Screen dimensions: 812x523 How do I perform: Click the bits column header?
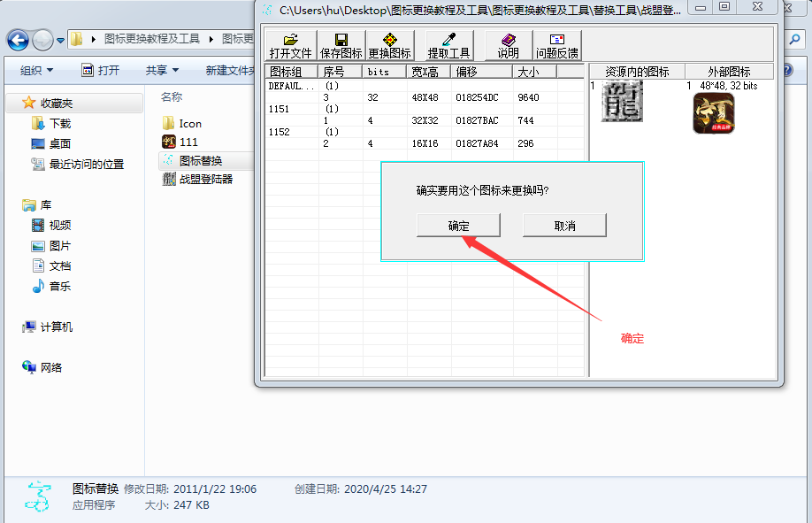point(384,72)
